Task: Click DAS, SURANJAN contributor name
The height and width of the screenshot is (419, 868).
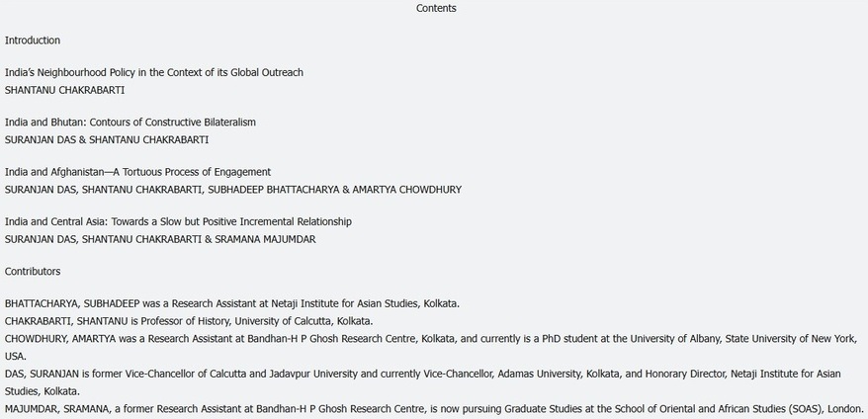Action: tap(43, 375)
